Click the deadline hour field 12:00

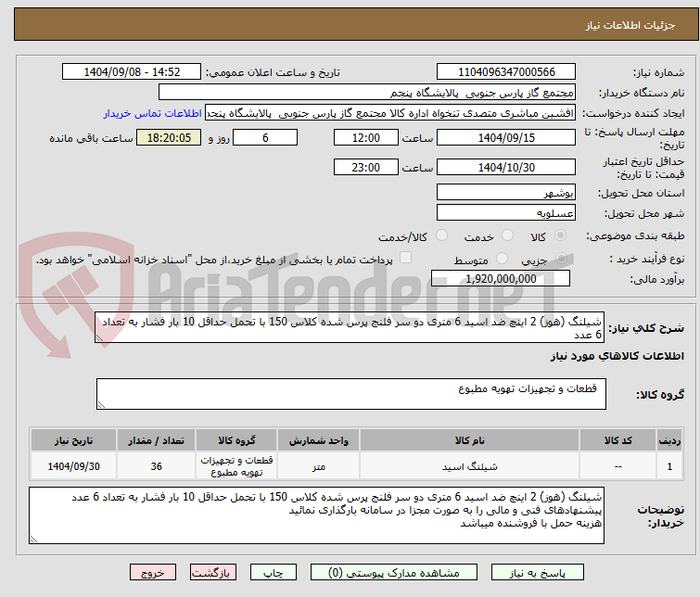point(366,137)
